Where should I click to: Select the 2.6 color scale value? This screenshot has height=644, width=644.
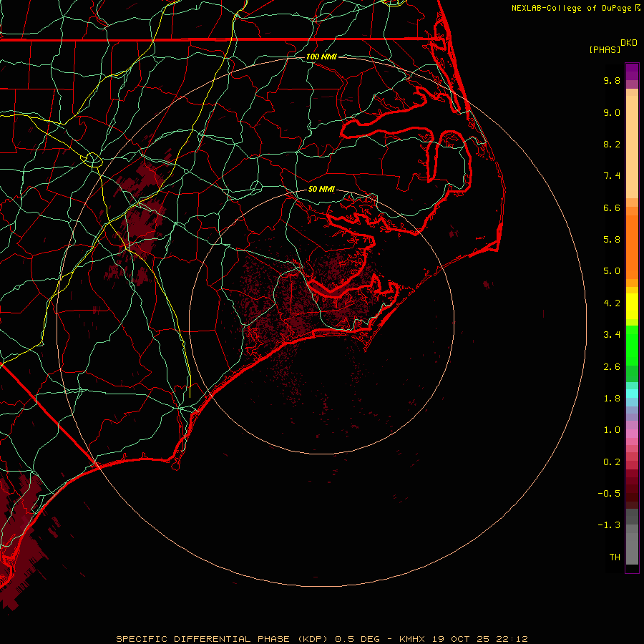tap(612, 367)
